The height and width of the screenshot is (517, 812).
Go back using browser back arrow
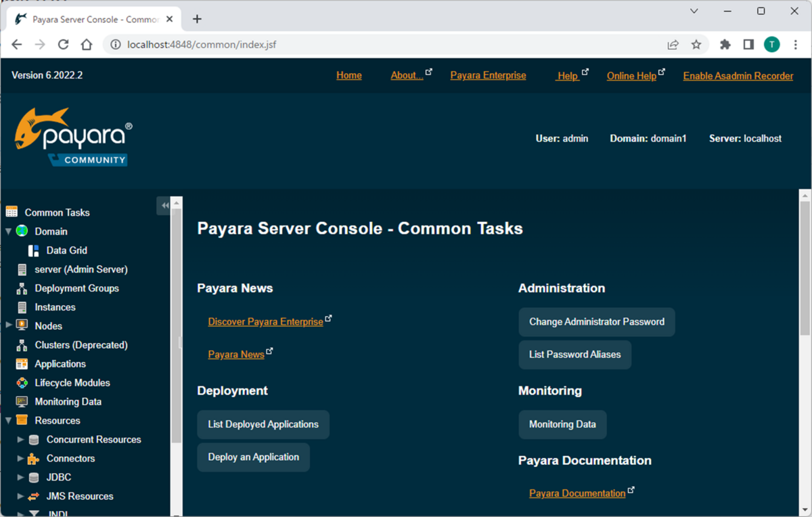[x=17, y=45]
